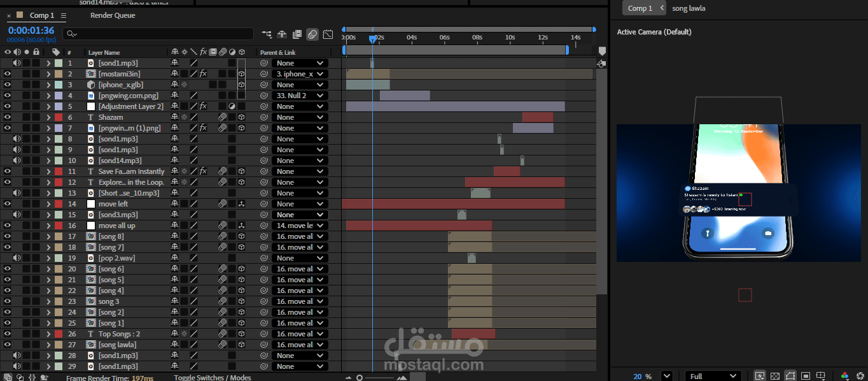Image resolution: width=868 pixels, height=381 pixels.
Task: Click the 08s mark on time ruler
Action: pos(477,38)
